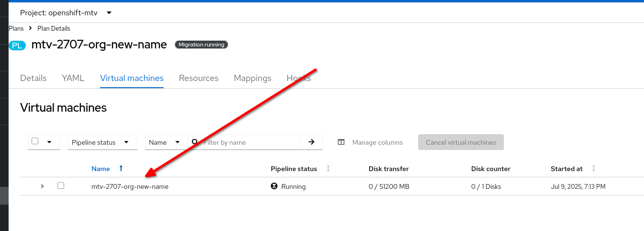
Task: Expand the mtv-2707-org-new-name row details
Action: tap(43, 186)
